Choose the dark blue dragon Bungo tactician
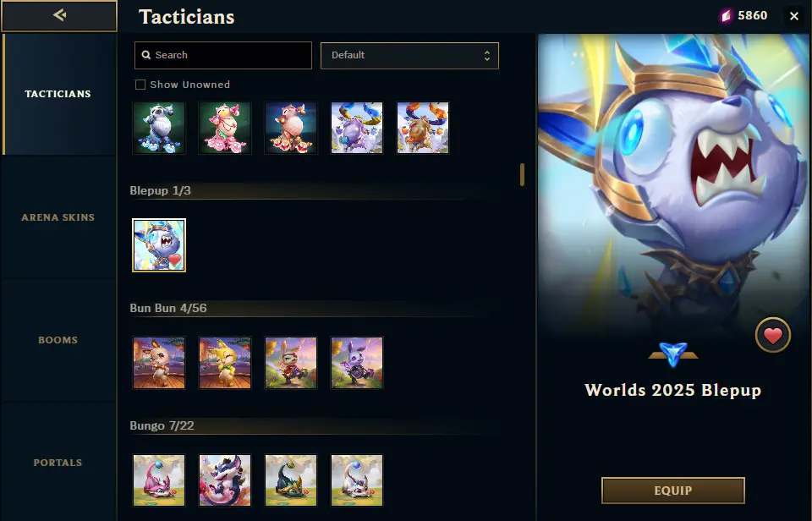 (x=225, y=480)
